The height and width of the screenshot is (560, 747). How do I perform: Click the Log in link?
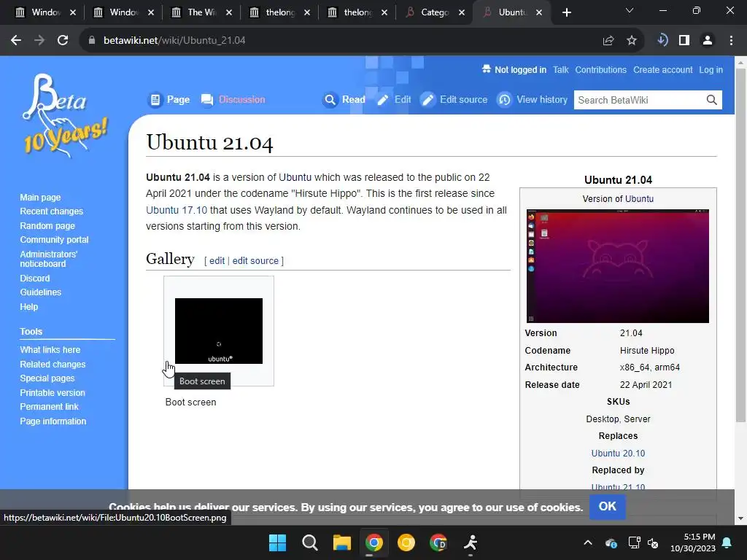pyautogui.click(x=711, y=70)
